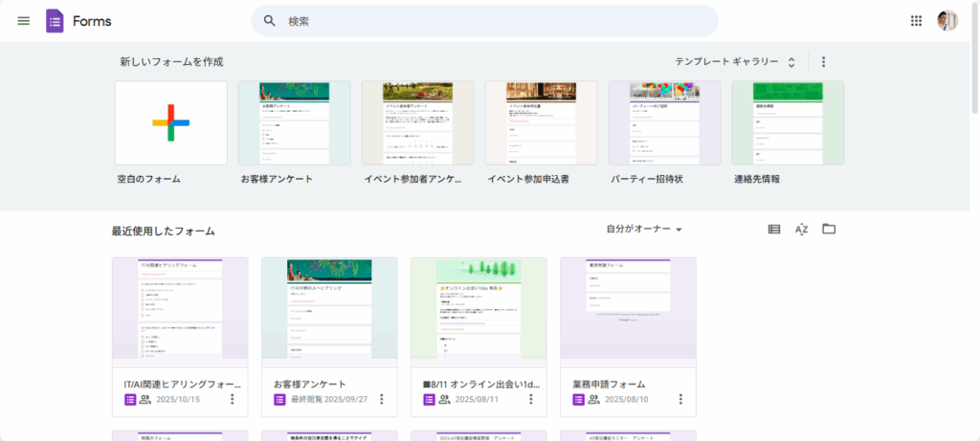Create a new 空白のフォーム
Image resolution: width=980 pixels, height=441 pixels.
pyautogui.click(x=171, y=123)
